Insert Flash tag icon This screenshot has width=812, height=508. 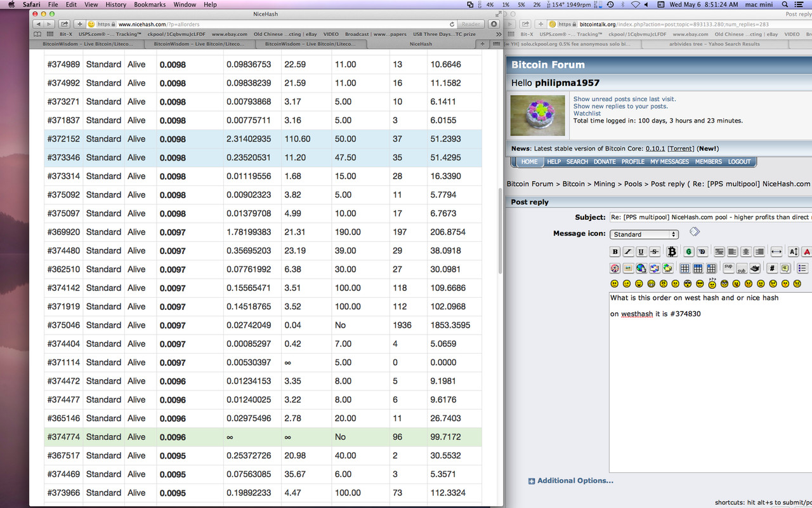tap(615, 269)
